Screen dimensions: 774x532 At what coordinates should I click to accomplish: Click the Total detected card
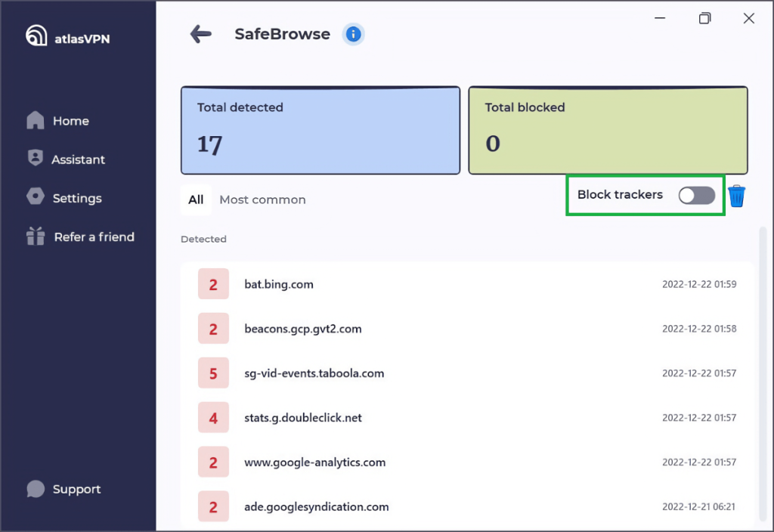[320, 130]
